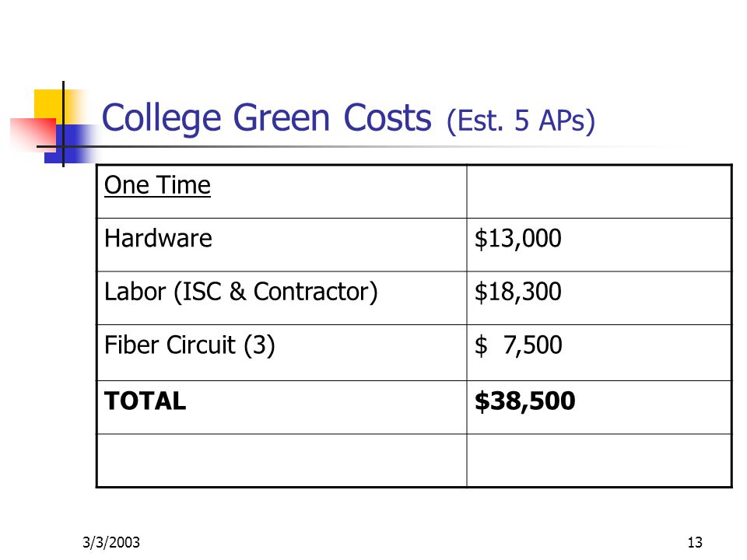
Task: Click slide number 13 in the footer
Action: tap(695, 542)
